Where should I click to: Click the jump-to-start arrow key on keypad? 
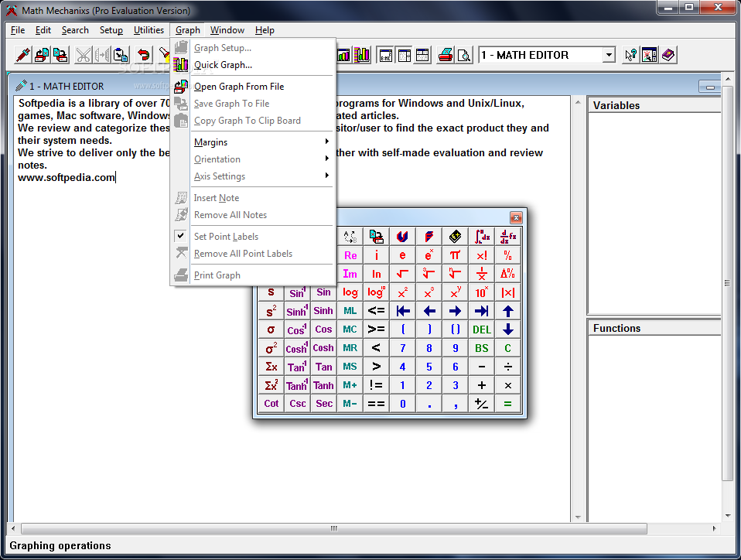(403, 311)
